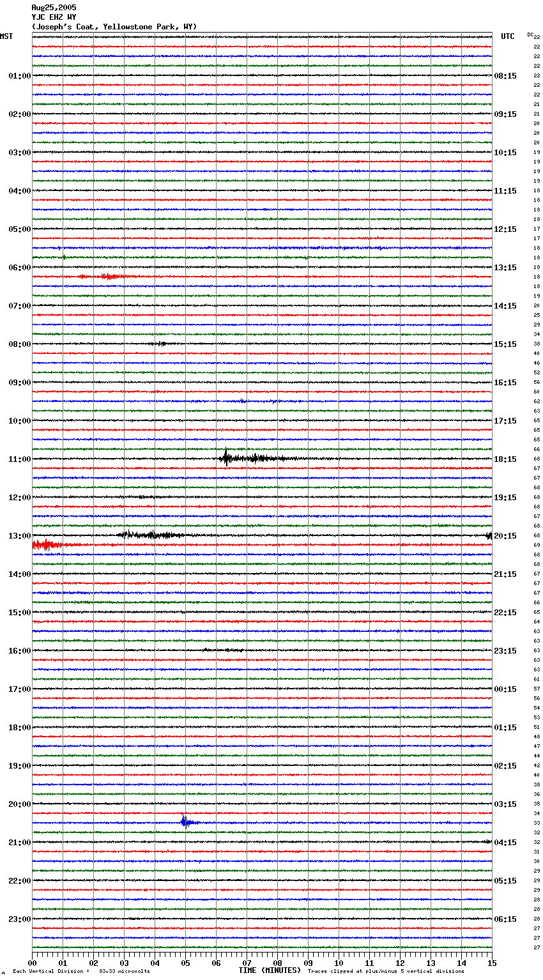Click the 10:15 UTC time label
The width and height of the screenshot is (543, 980).
tap(505, 153)
